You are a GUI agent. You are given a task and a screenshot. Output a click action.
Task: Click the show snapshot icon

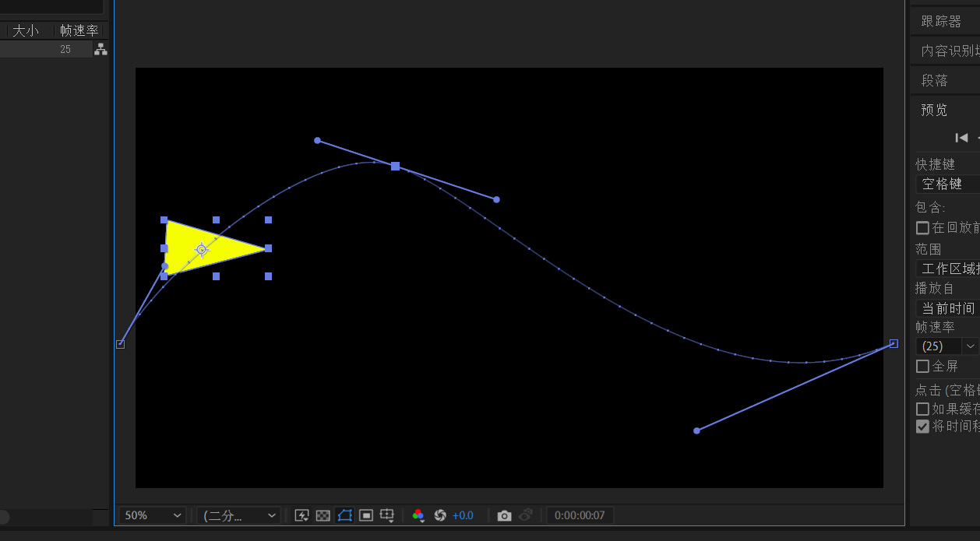point(526,515)
